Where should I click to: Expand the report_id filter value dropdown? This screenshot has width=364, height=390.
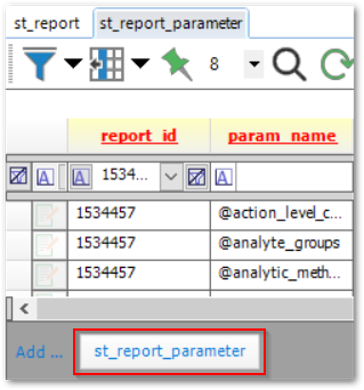coord(171,177)
